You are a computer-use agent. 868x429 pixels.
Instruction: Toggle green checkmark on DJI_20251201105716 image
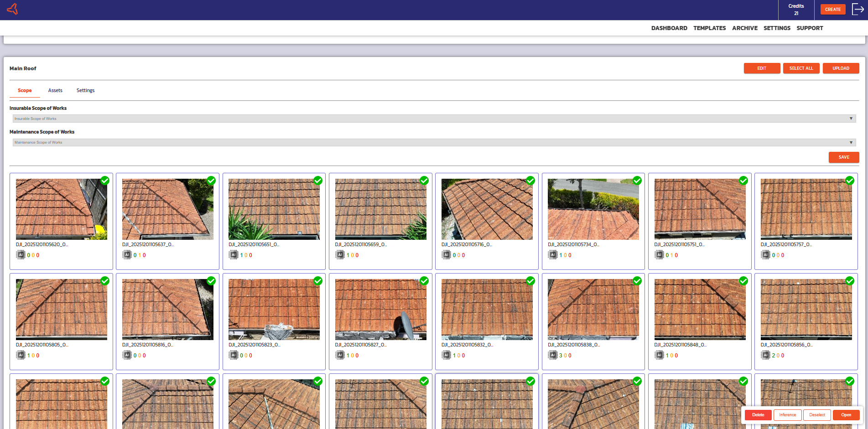(530, 181)
